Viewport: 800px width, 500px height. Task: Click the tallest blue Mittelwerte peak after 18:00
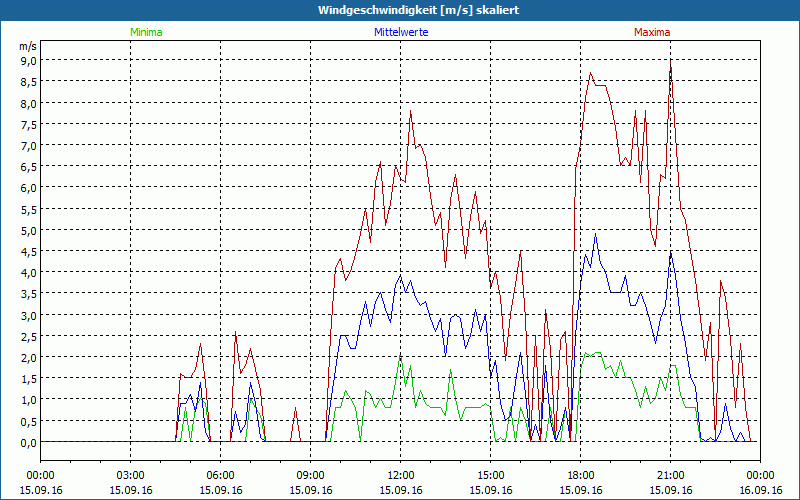(596, 235)
